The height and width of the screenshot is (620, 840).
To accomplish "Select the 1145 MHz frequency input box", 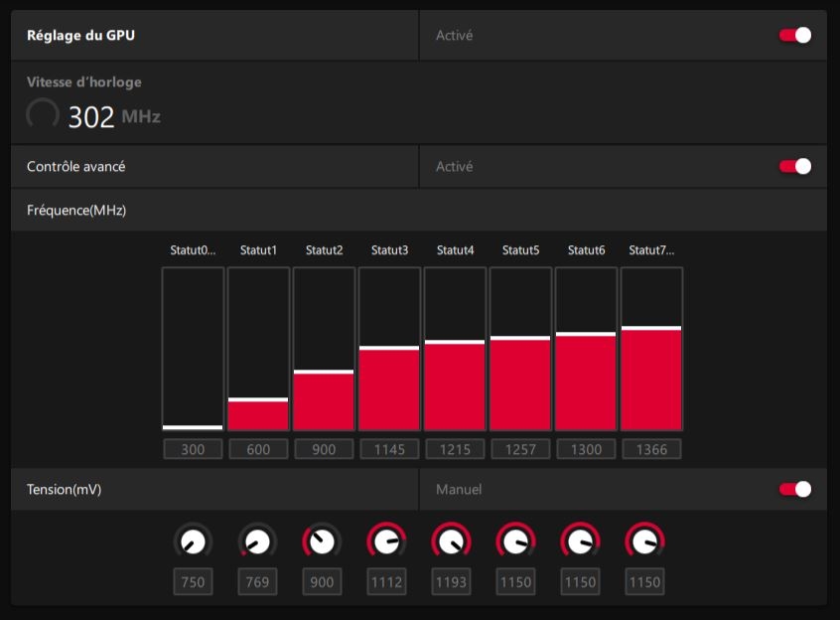I will tap(389, 449).
